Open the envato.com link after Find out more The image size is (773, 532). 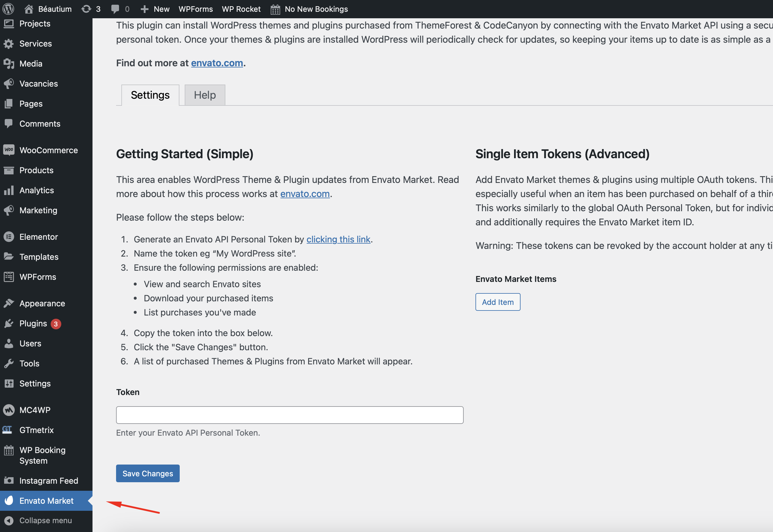tap(217, 63)
